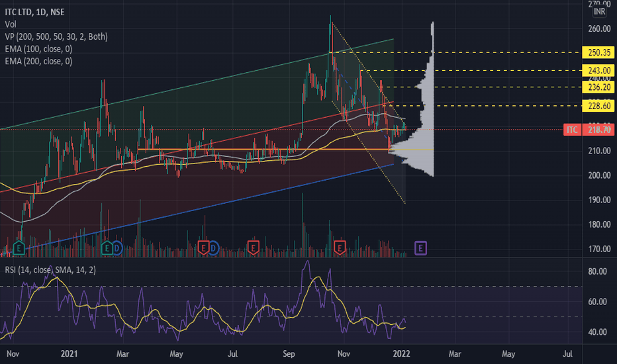Click the 210.00 price axis value
The image size is (617, 364).
point(599,151)
